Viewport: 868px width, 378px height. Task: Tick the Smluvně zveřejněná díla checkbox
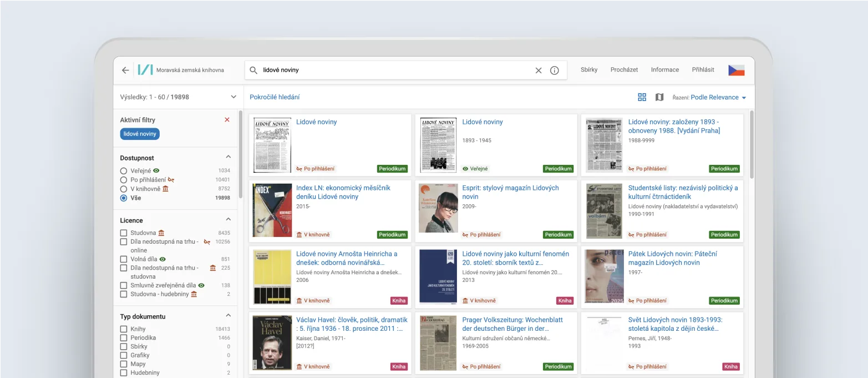pyautogui.click(x=124, y=285)
